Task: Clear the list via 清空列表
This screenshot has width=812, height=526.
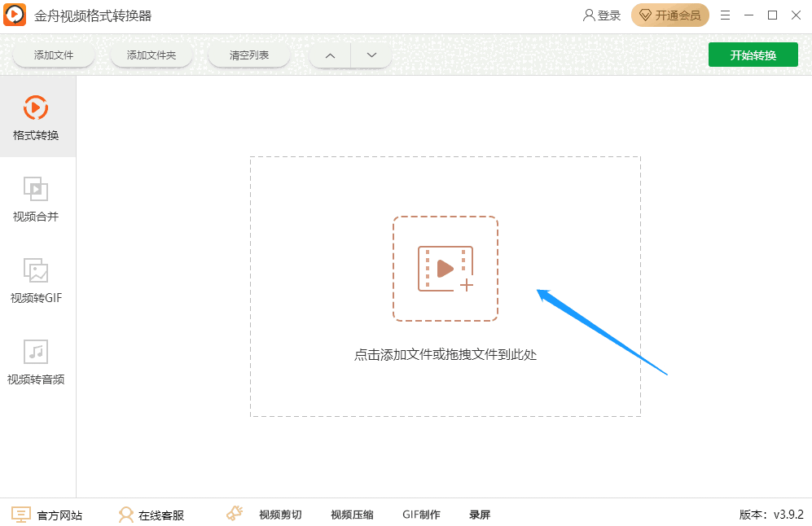Action: (250, 55)
